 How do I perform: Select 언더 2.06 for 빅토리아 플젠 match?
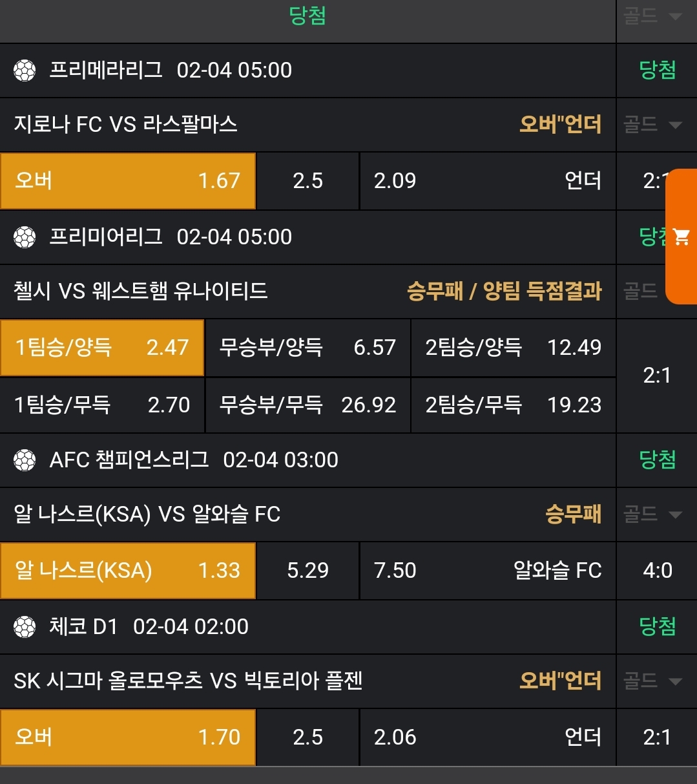point(487,737)
